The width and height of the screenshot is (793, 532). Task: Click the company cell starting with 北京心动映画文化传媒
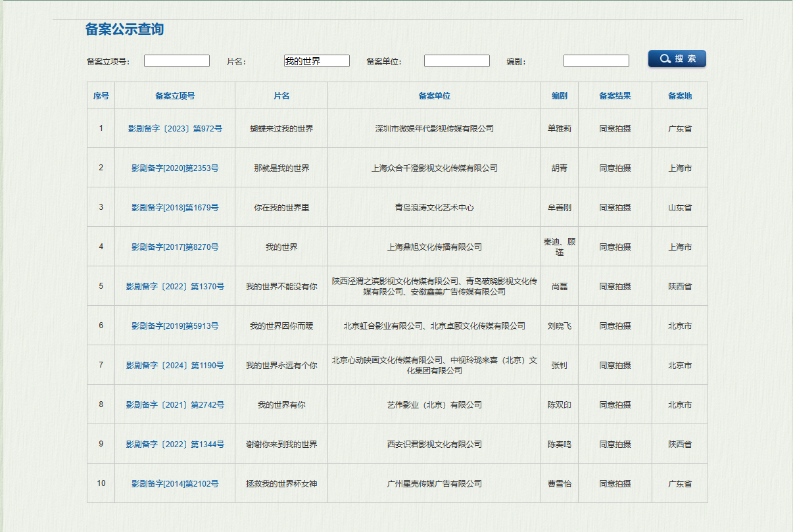click(434, 365)
